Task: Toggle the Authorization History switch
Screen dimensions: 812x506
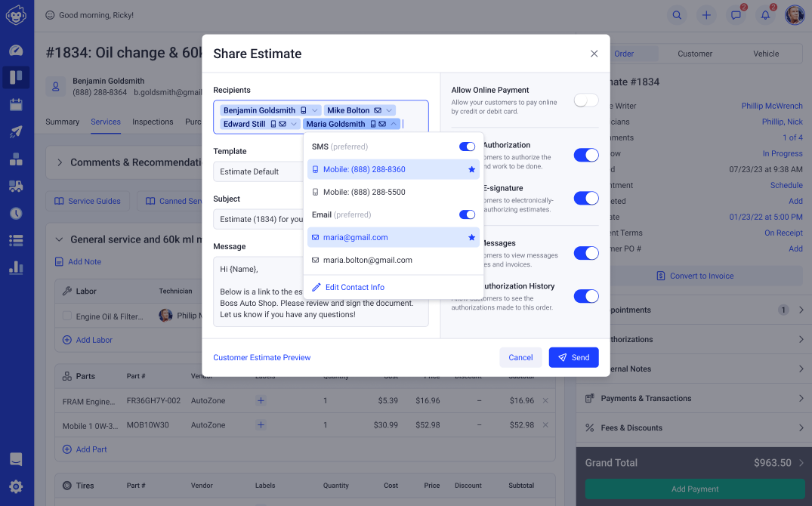Action: point(586,296)
